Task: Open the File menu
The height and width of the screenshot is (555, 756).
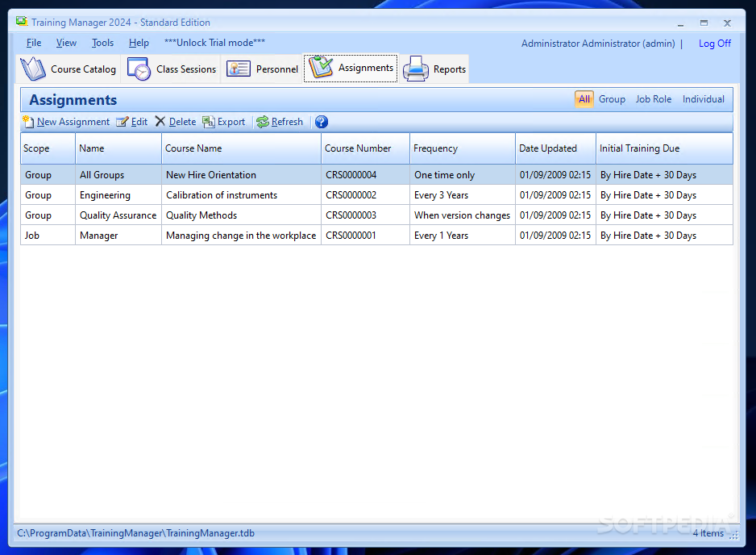Action: [x=34, y=43]
